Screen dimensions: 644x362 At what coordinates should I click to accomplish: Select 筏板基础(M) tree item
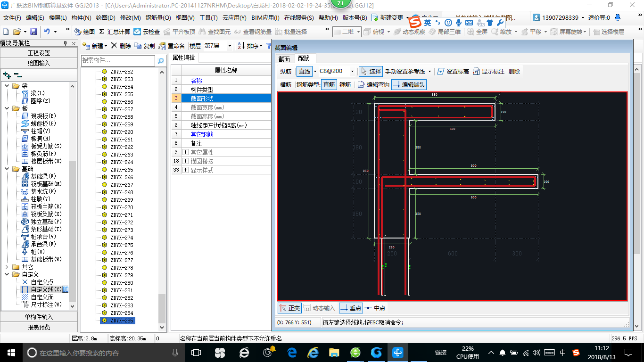click(46, 184)
